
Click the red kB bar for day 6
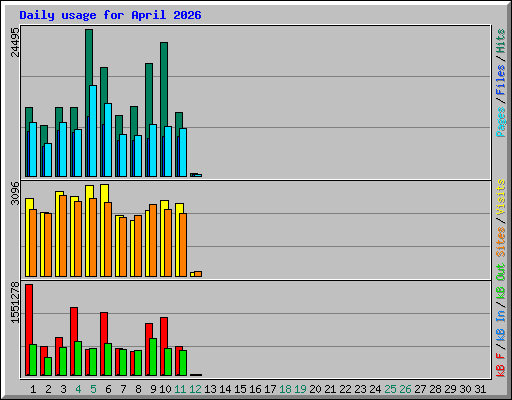pos(104,327)
